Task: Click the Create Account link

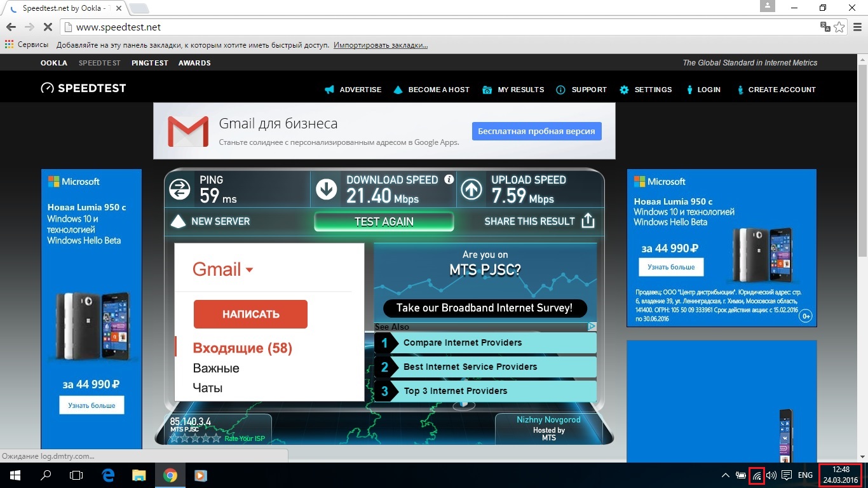Action: pos(782,90)
